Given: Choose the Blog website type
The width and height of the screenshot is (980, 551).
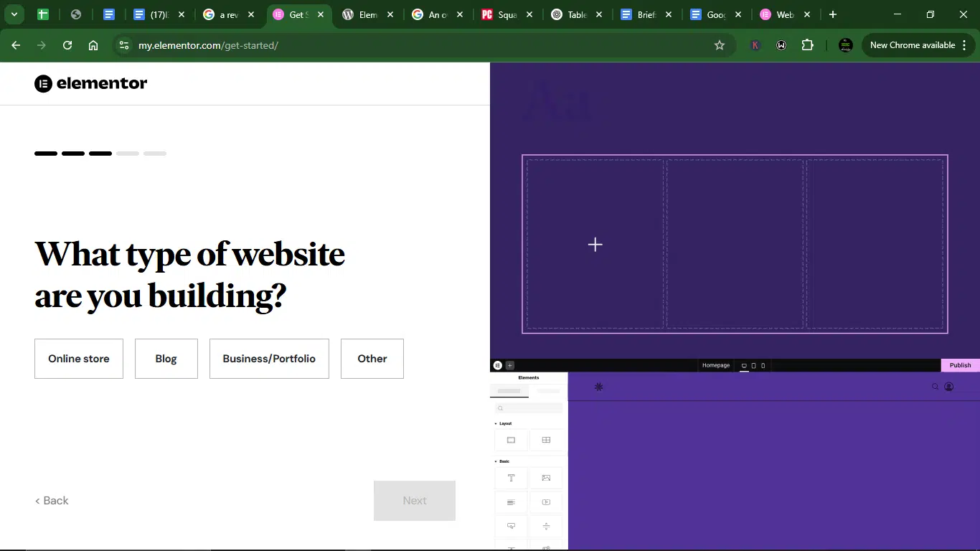Looking at the screenshot, I should 166,359.
